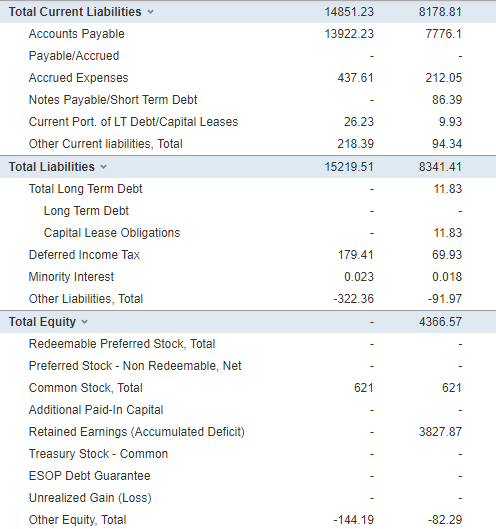Click the Minority Interest label
The height and width of the screenshot is (529, 496).
(71, 277)
